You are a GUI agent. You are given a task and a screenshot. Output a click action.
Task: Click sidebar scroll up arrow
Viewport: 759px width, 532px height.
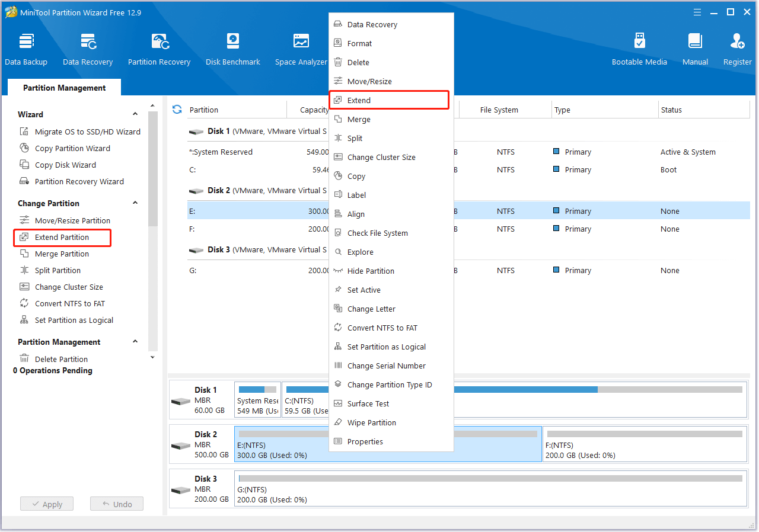click(152, 105)
